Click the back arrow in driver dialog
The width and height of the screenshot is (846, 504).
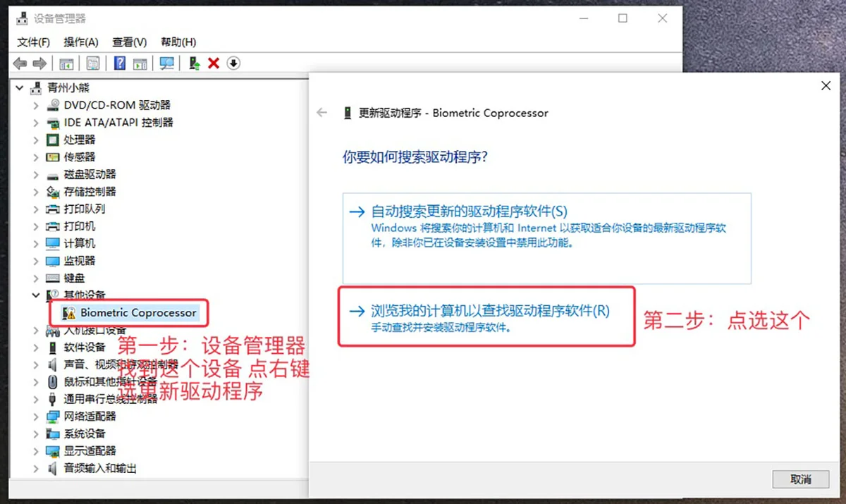click(x=322, y=113)
